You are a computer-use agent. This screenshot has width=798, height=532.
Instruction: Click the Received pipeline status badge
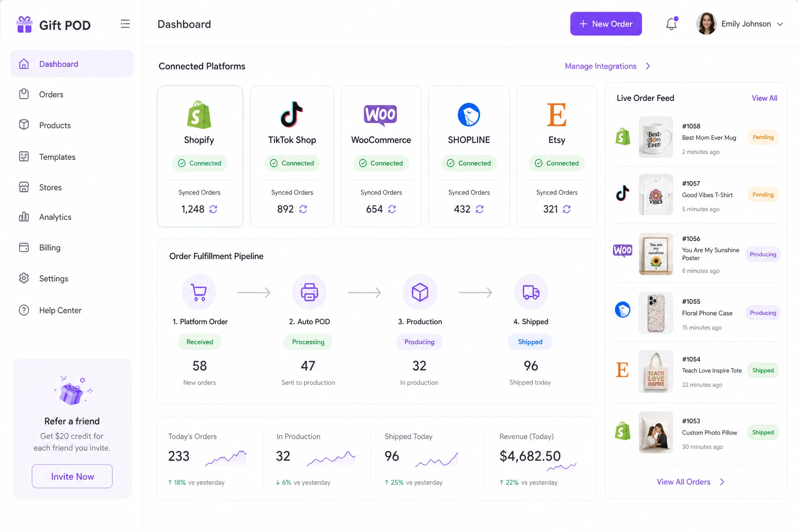click(x=199, y=342)
